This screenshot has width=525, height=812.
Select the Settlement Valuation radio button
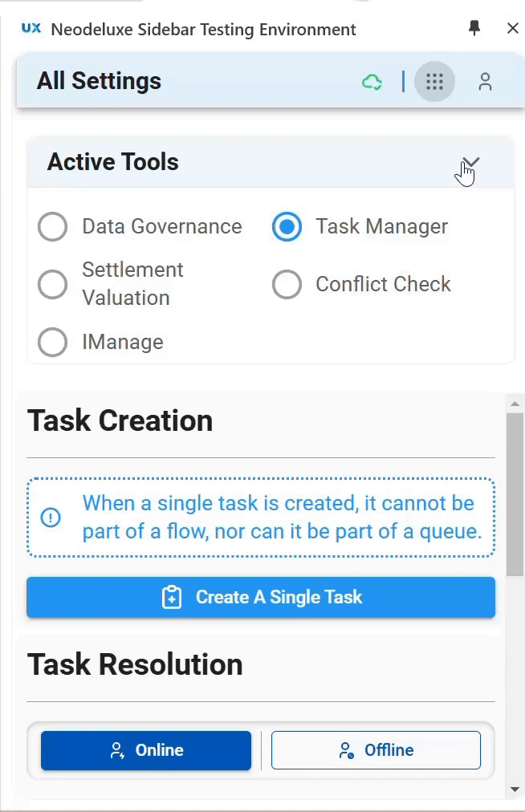[52, 284]
